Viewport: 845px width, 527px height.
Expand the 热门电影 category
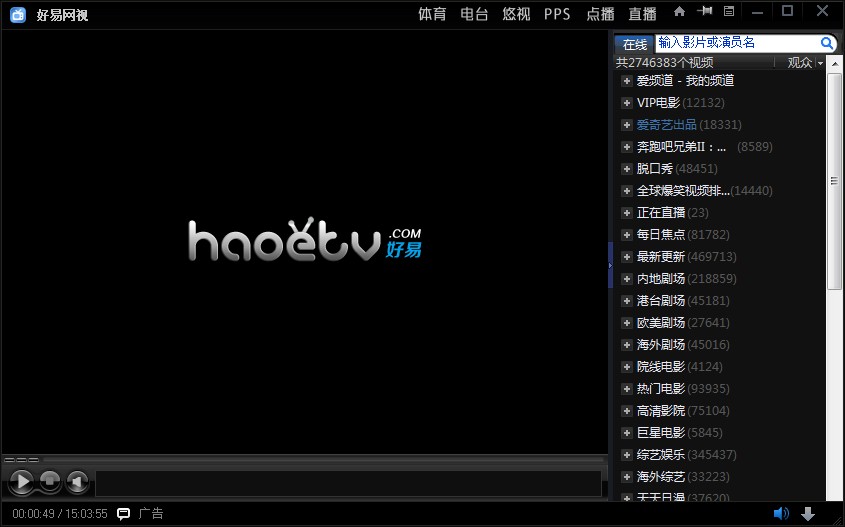tap(626, 389)
